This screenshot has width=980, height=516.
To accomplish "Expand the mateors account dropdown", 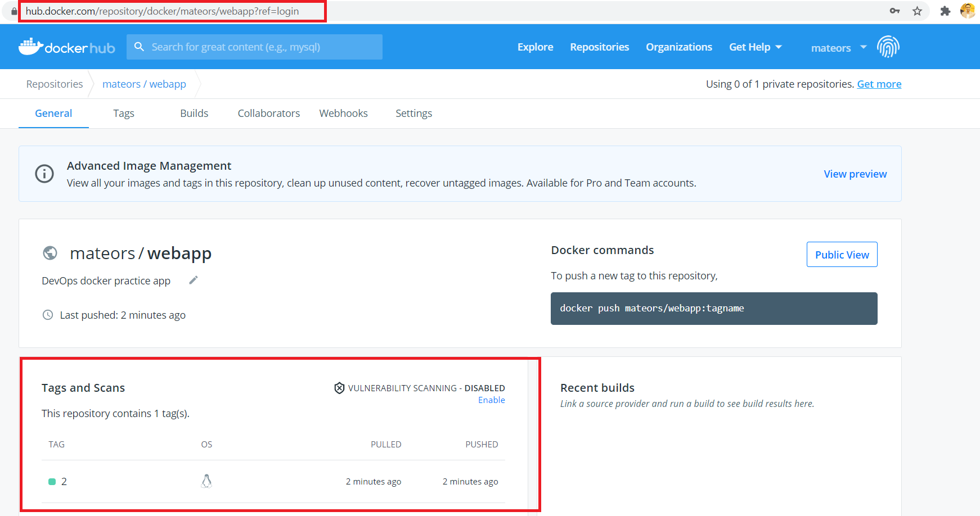I will pyautogui.click(x=839, y=48).
